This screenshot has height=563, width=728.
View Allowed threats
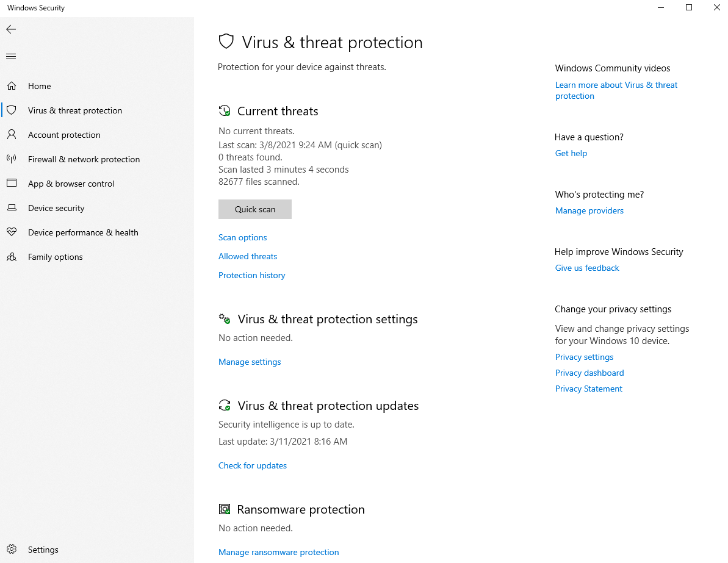click(x=247, y=256)
